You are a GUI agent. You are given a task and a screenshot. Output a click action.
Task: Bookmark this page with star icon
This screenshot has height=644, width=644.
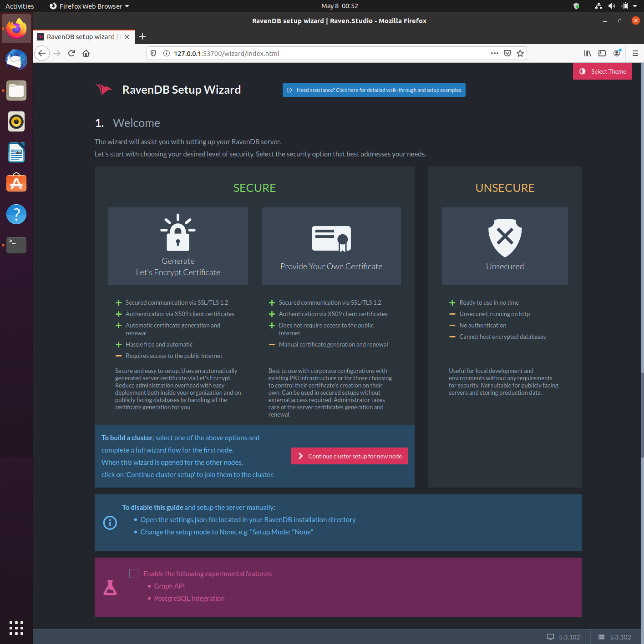pyautogui.click(x=520, y=53)
